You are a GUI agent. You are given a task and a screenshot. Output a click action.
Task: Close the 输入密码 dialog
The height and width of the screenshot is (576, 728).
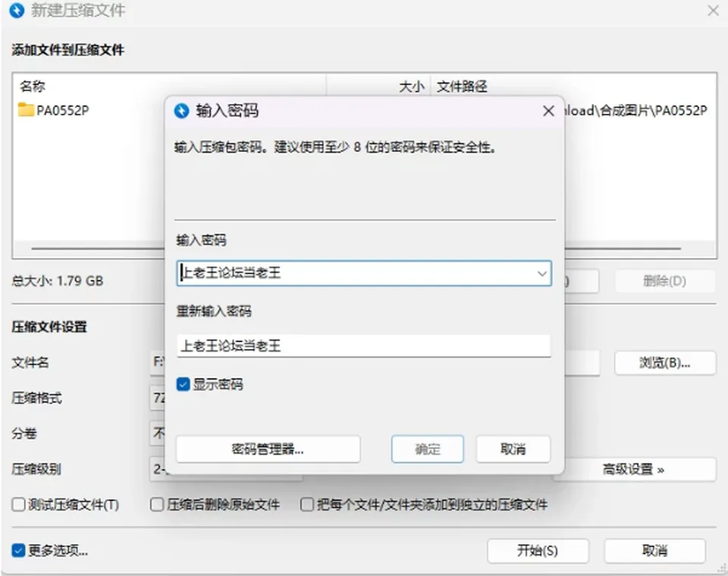pyautogui.click(x=548, y=111)
